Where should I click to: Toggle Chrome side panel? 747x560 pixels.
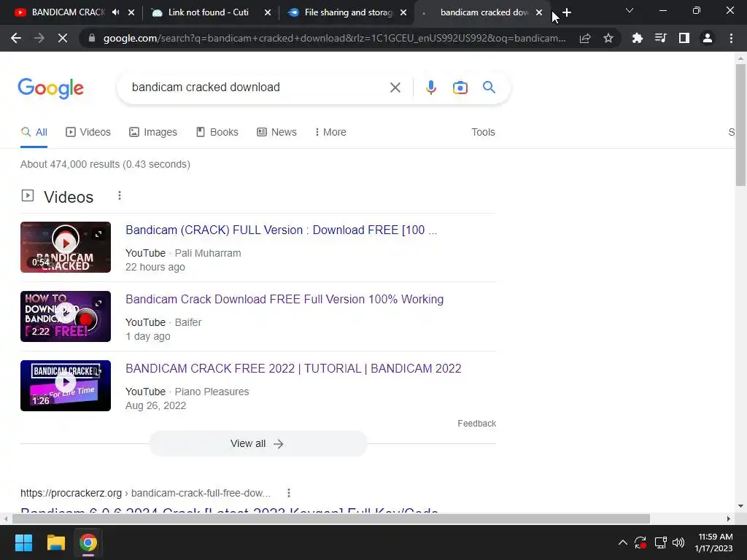point(684,38)
